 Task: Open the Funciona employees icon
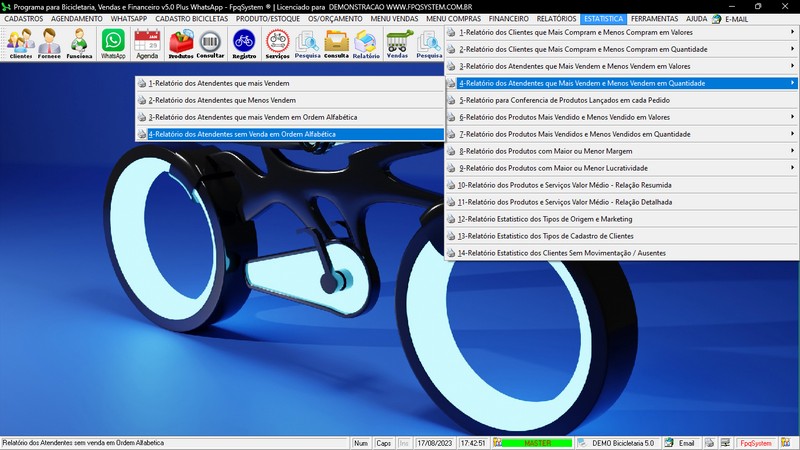[79, 44]
